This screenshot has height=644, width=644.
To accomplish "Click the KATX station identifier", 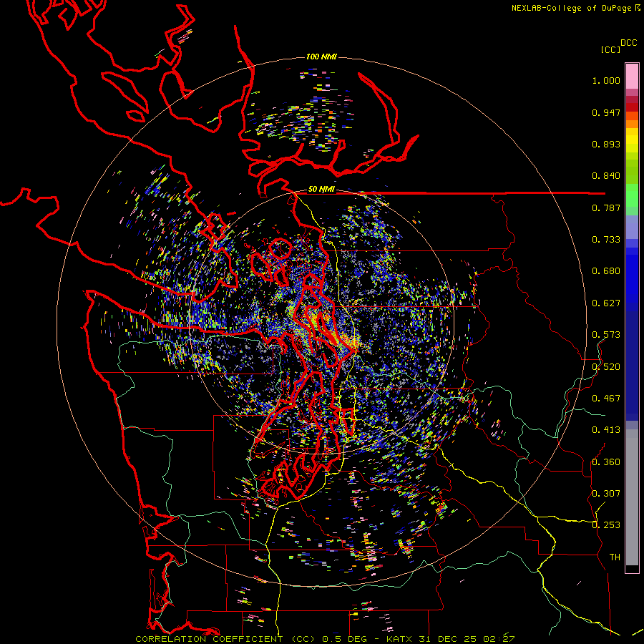I will pyautogui.click(x=401, y=639).
